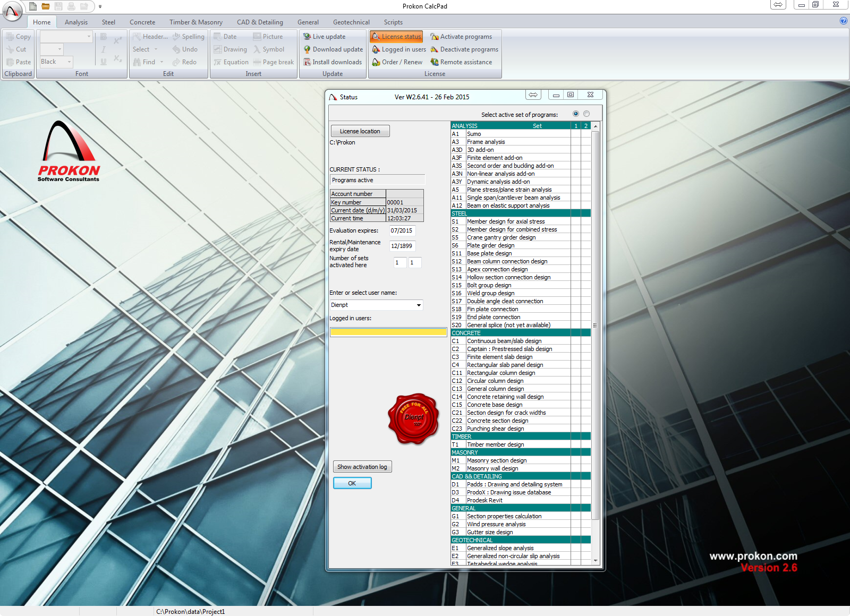Open Logged in users from the ribbon
The height and width of the screenshot is (616, 850).
click(399, 49)
